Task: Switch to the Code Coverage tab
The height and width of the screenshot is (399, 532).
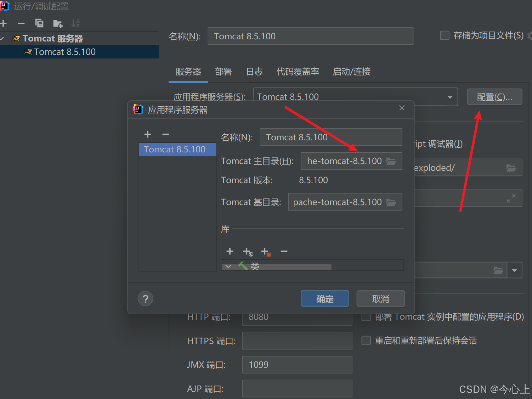Action: click(x=298, y=72)
